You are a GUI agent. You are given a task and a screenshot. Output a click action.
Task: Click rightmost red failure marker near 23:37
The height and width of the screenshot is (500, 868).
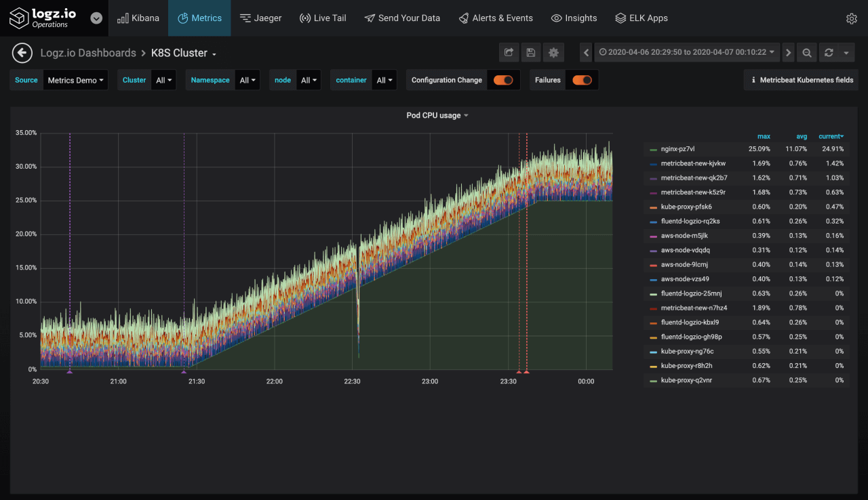[x=526, y=372]
